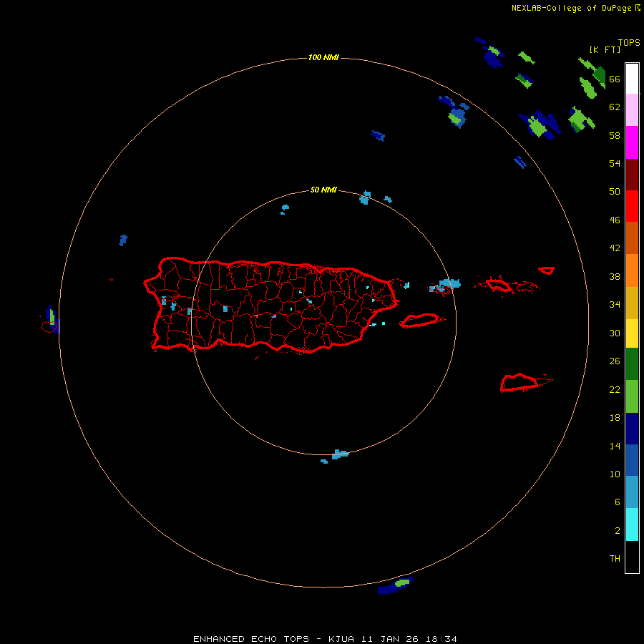This screenshot has height=644, width=644.
Task: Click the white swatch on the tops legend
Action: pyautogui.click(x=632, y=79)
